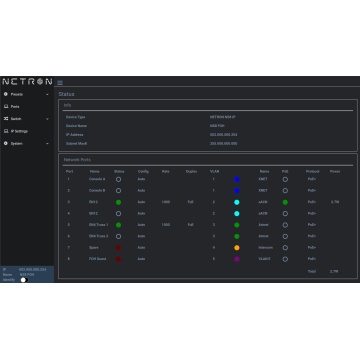Click the Total power label
This screenshot has height=360, width=360.
311,271
